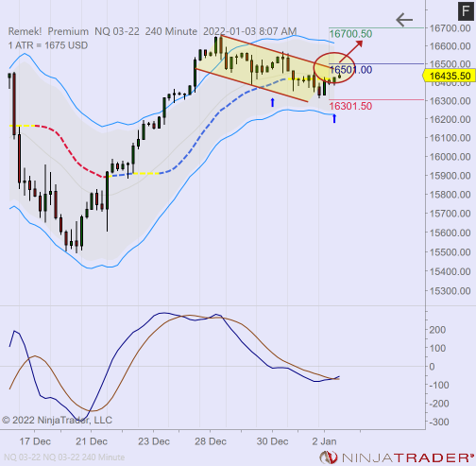Click the timestamp 2022-01-03 8:07 AM
Viewport: 476px width, 466px height.
250,31
